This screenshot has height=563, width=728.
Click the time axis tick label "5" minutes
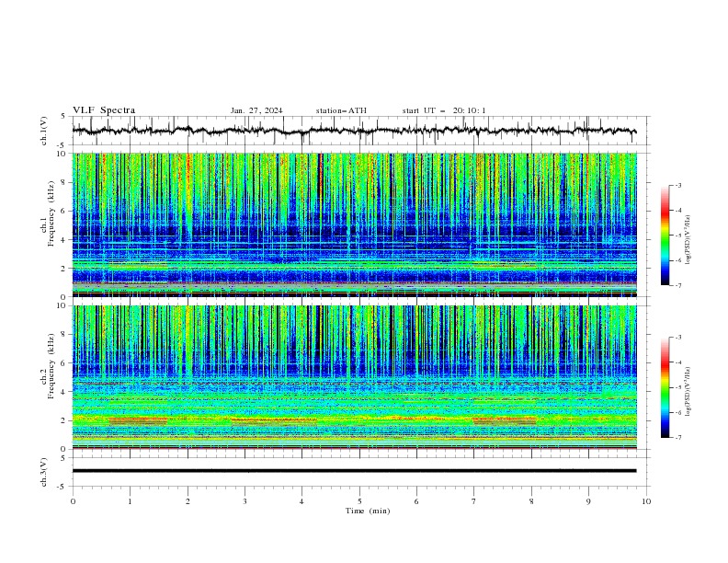(359, 501)
